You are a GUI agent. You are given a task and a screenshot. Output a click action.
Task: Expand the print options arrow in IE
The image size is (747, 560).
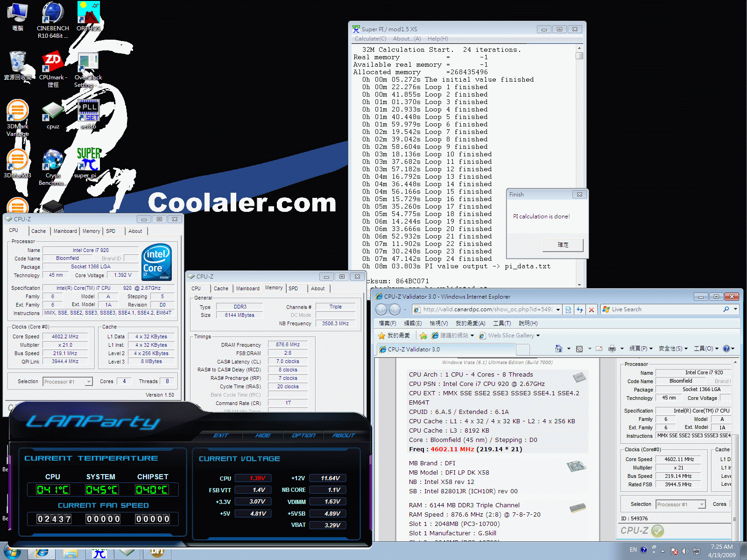coord(622,349)
